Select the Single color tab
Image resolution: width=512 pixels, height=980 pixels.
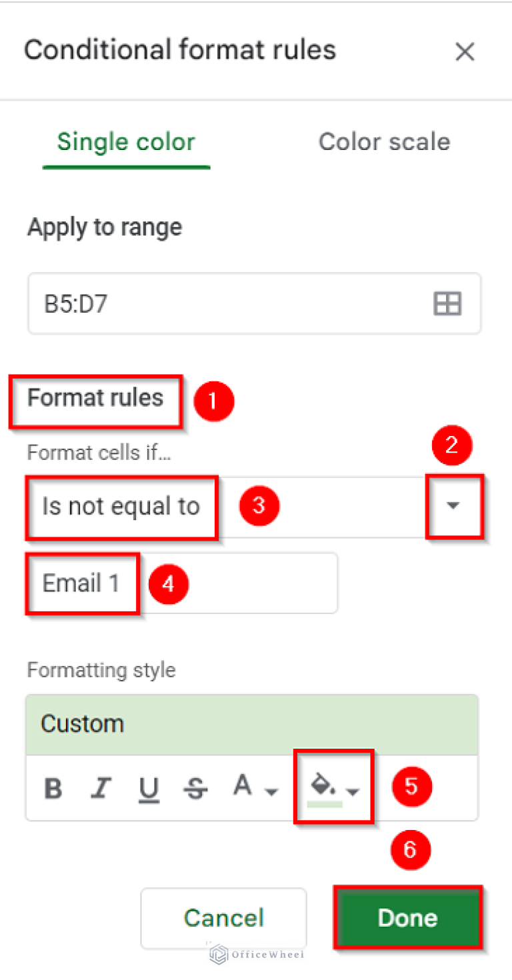click(x=125, y=141)
